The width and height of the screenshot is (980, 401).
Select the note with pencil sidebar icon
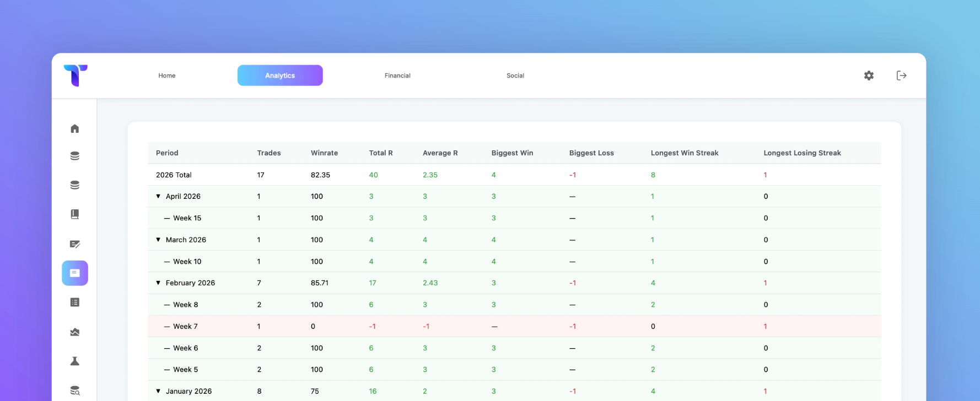75,244
